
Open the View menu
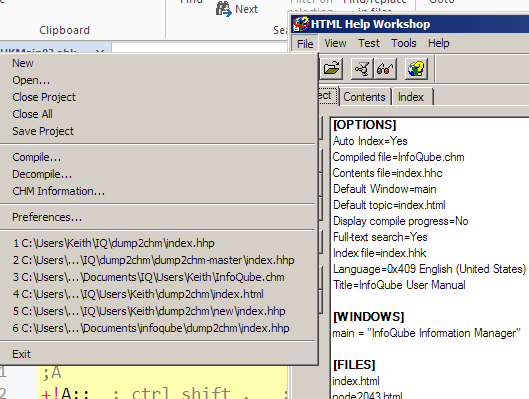point(335,43)
